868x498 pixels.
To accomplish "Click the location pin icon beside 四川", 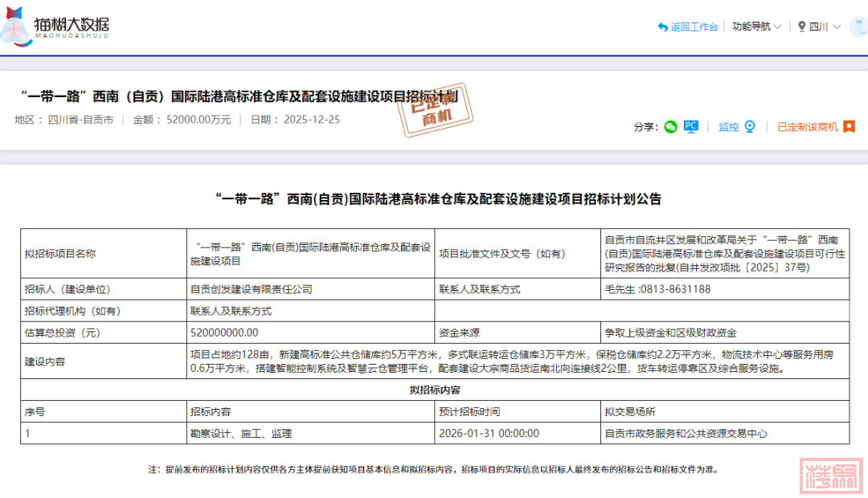I will pyautogui.click(x=801, y=27).
